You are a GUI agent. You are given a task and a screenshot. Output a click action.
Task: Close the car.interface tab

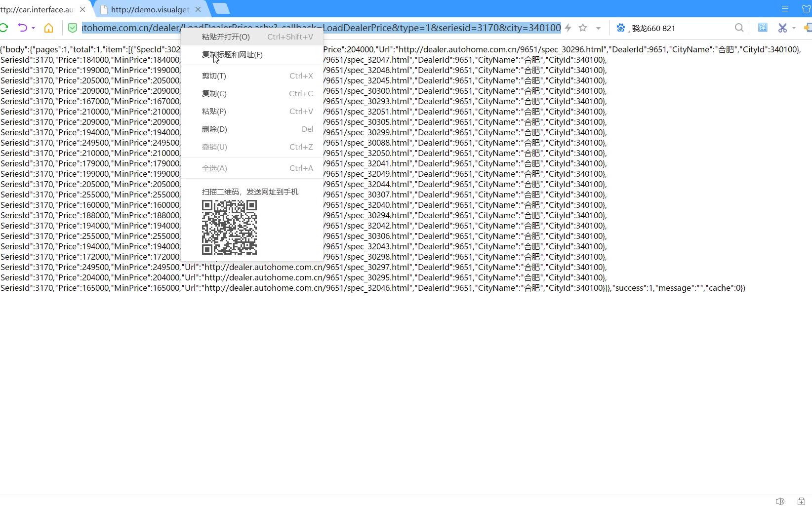[x=82, y=9]
